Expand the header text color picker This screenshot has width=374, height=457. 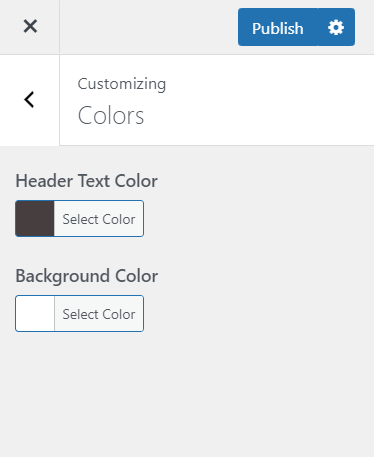[x=79, y=219]
